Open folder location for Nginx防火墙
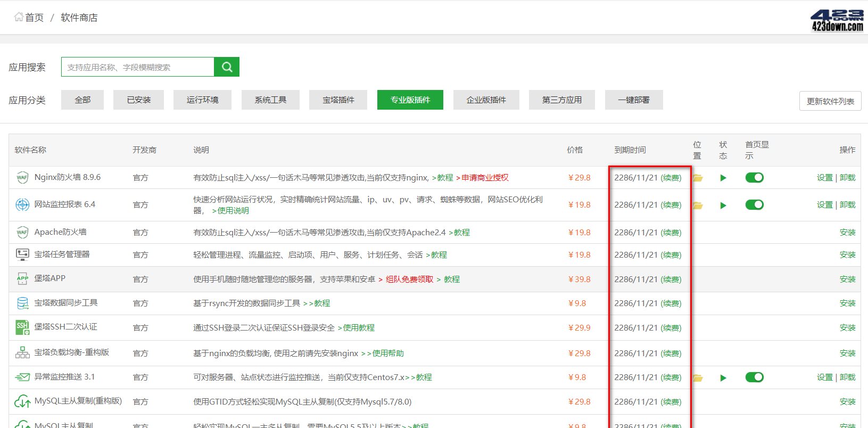The height and width of the screenshot is (428, 868). (698, 178)
